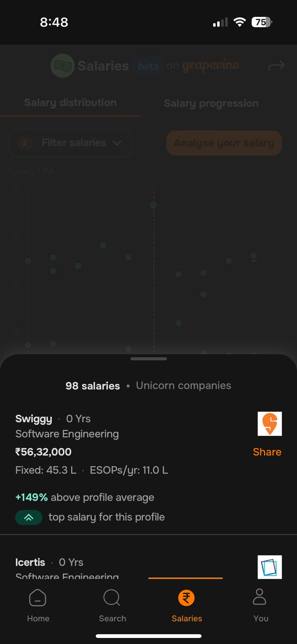Click the Filter salaries chevron arrow
Screen dimensions: 297x644
click(x=117, y=143)
